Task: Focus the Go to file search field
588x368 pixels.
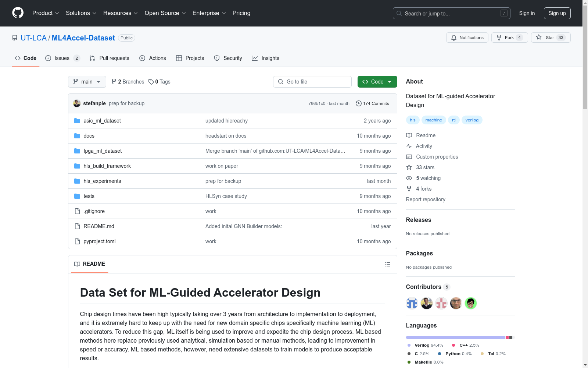Action: (x=312, y=82)
